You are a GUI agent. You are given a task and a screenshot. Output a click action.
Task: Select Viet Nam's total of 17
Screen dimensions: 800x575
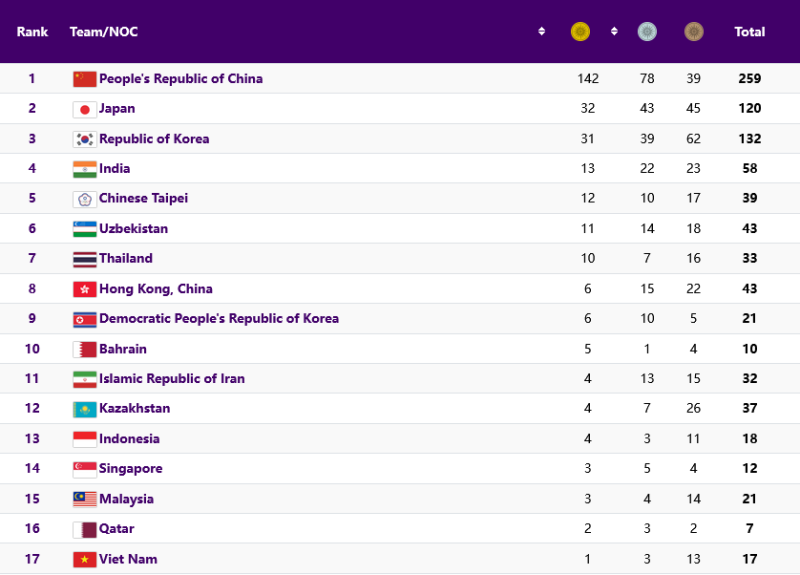[749, 559]
